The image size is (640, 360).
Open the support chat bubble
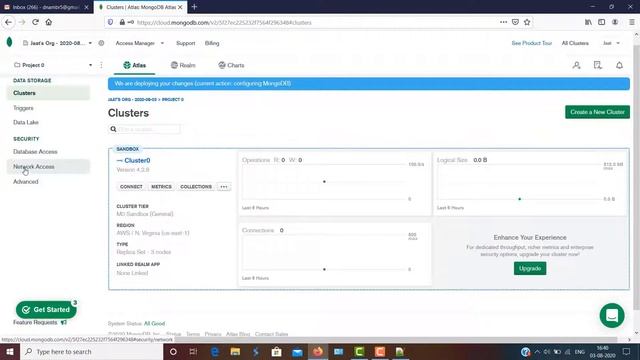(612, 315)
